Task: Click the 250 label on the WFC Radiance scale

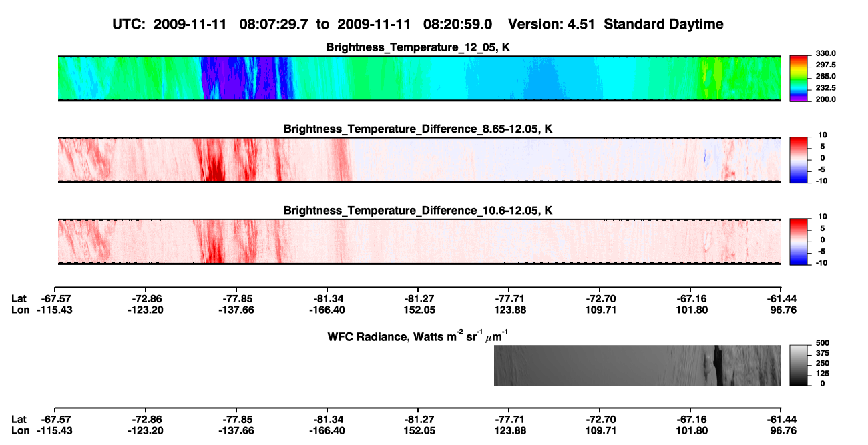Action: coord(823,363)
